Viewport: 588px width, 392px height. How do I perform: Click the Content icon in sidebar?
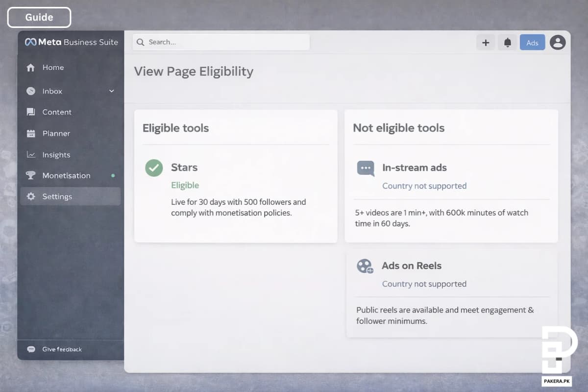31,112
